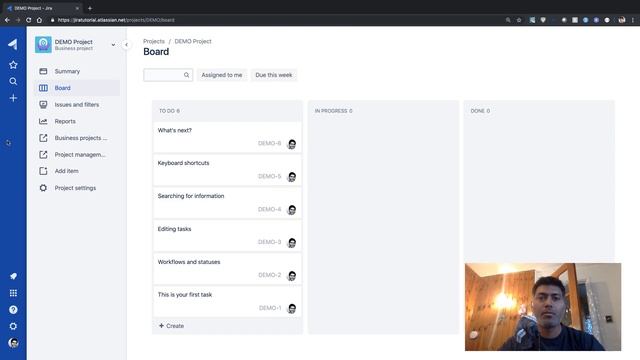Click assignee avatar on DEMO-4 card
Viewport: 640px width, 360px height.
(x=292, y=210)
